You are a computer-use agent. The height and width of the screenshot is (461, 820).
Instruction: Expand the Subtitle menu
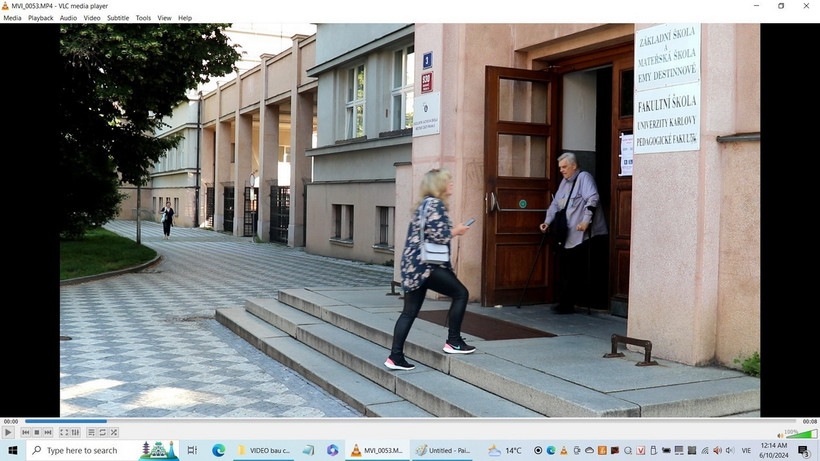tap(118, 18)
